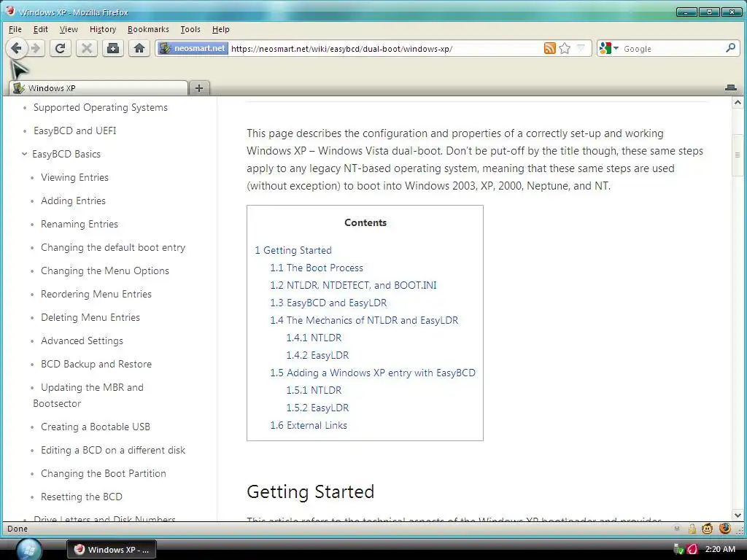Click the Forward navigation arrow

click(36, 48)
